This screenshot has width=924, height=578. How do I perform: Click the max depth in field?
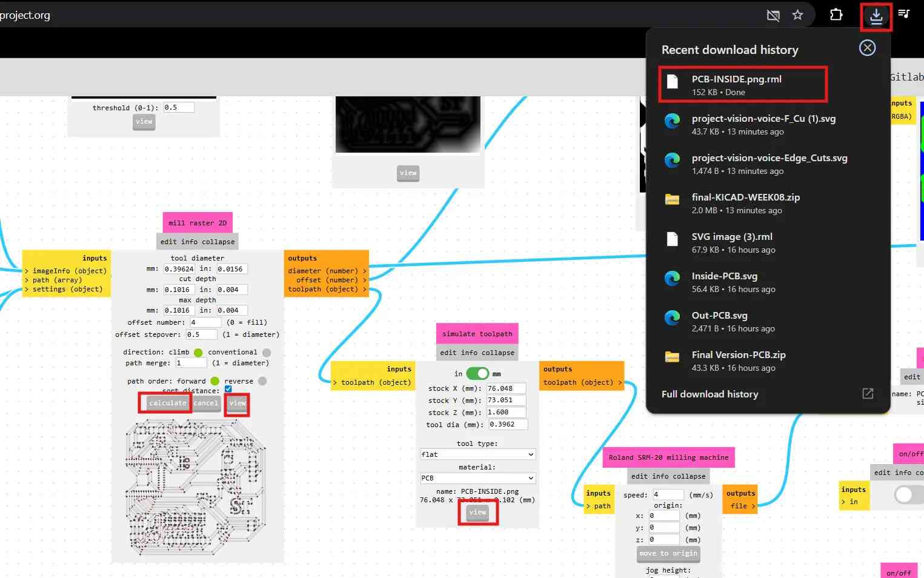coord(231,310)
